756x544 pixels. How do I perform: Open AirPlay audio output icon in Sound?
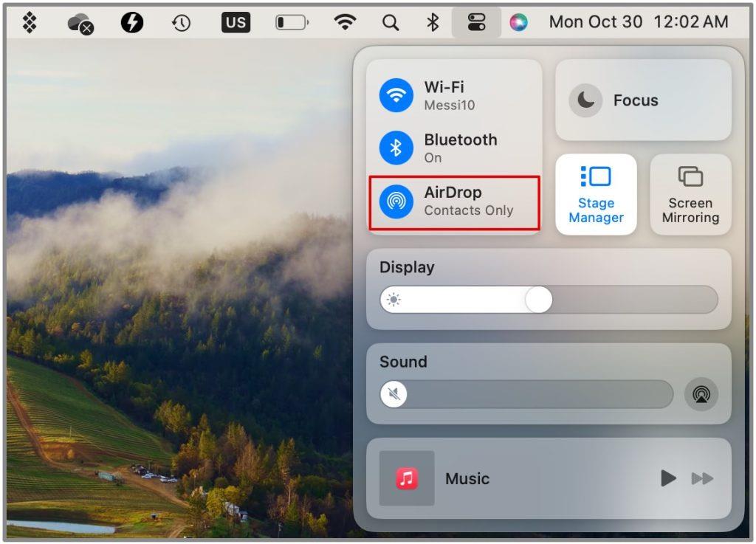click(x=701, y=394)
